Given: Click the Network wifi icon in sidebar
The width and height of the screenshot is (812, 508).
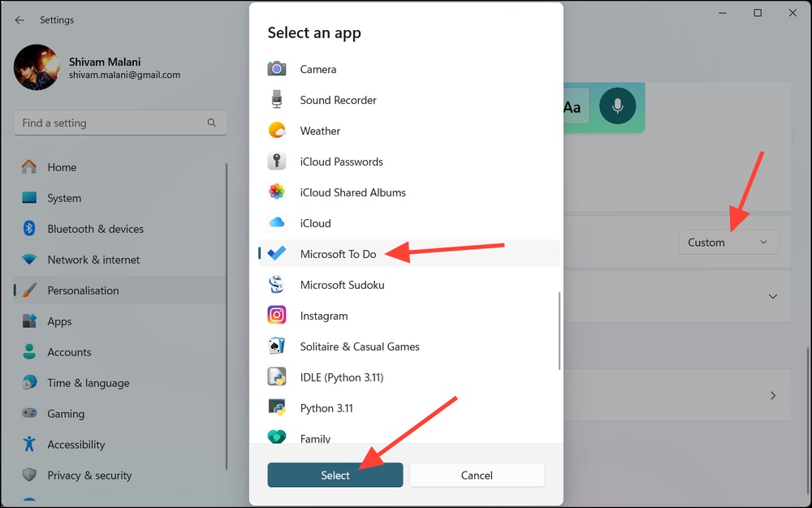Looking at the screenshot, I should coord(29,259).
